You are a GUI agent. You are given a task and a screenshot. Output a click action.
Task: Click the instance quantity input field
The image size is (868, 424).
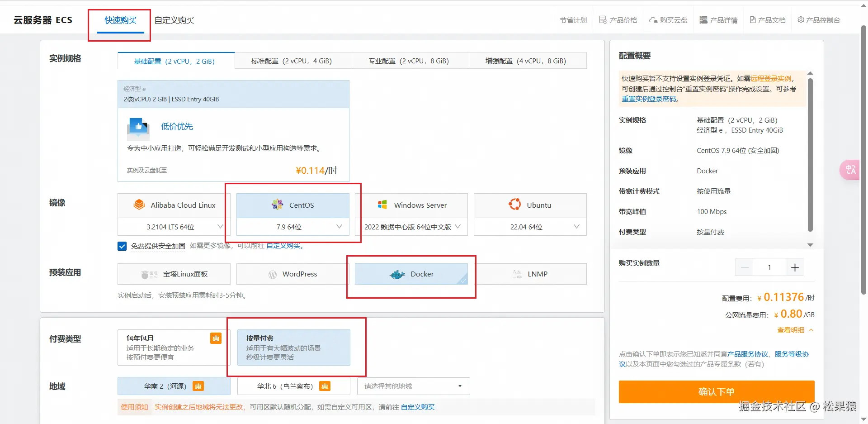tap(769, 267)
